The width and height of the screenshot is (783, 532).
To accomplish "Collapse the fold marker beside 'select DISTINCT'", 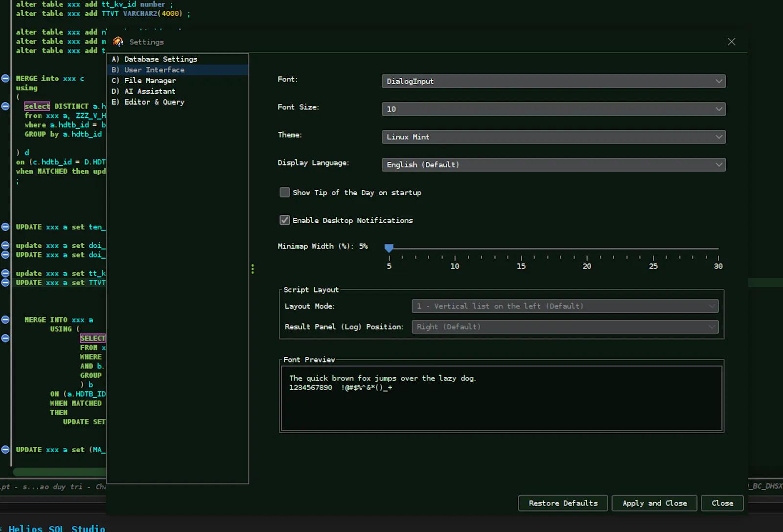I will tap(5, 106).
